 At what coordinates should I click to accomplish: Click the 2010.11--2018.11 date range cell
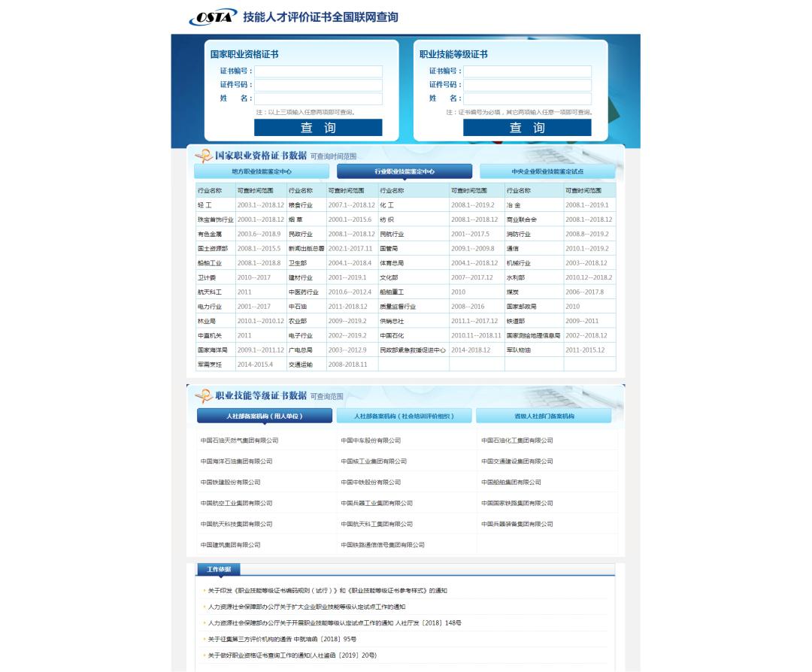click(477, 335)
